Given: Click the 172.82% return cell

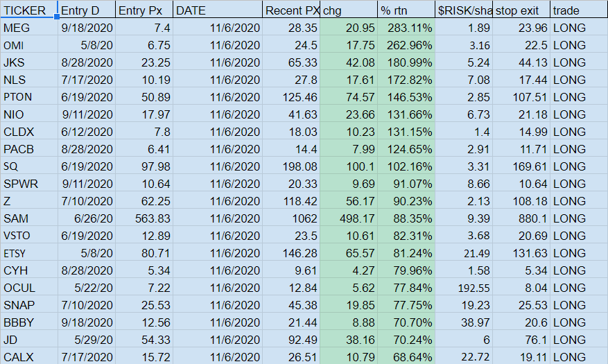Looking at the screenshot, I should [x=406, y=80].
